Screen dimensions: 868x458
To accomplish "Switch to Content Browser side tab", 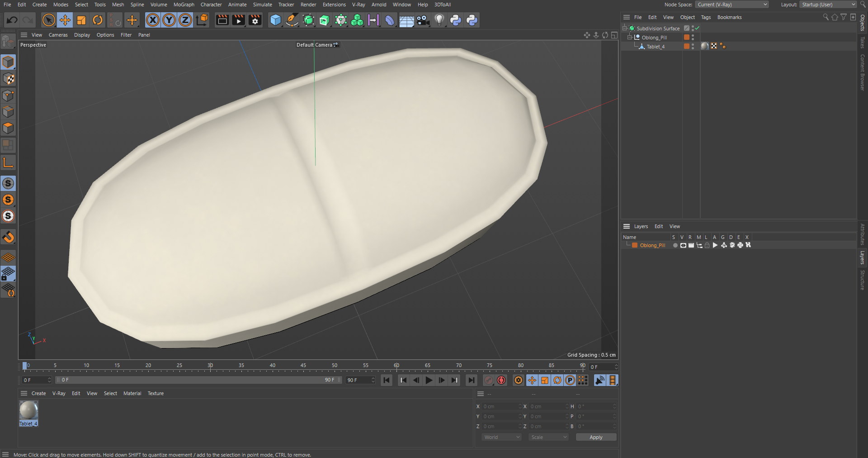I will [863, 72].
